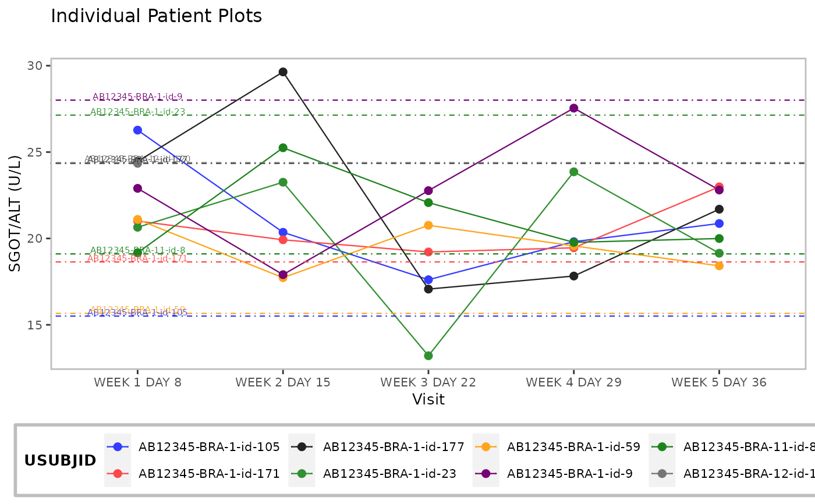Image resolution: width=815 pixels, height=504 pixels.
Task: Click the orange AB12345-BRA-1-id-59 legend key
Action: (x=487, y=447)
